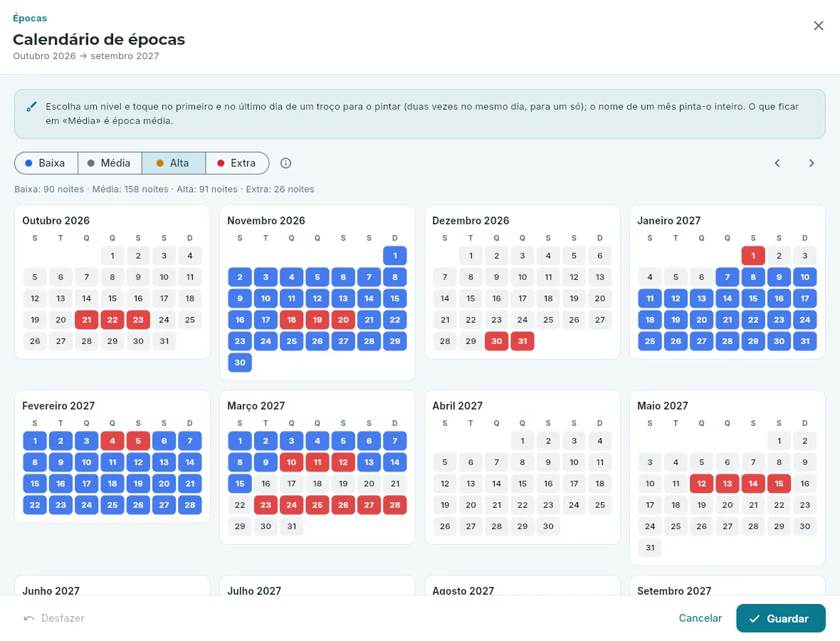This screenshot has width=840, height=641.
Task: Select day 31 in Março 2027
Action: point(291,526)
